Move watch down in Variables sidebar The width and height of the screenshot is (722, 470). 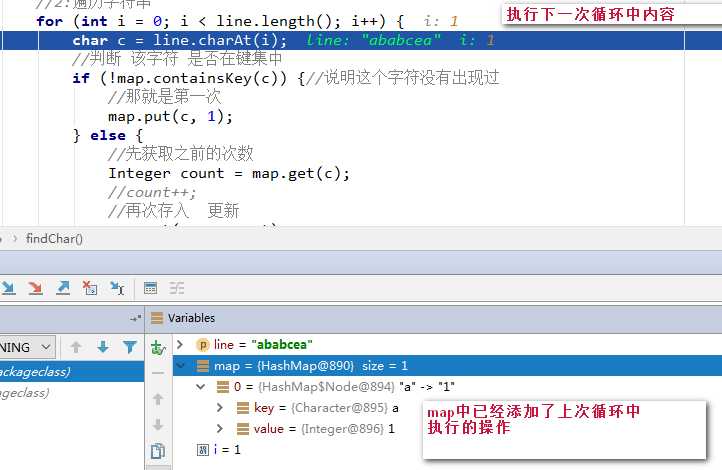pyautogui.click(x=158, y=424)
